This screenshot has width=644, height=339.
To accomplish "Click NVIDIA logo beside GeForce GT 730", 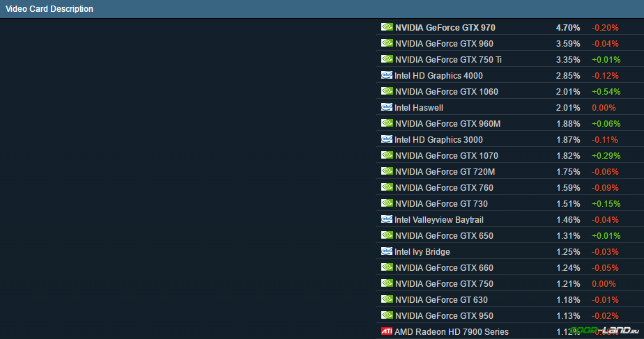I will click(x=387, y=203).
